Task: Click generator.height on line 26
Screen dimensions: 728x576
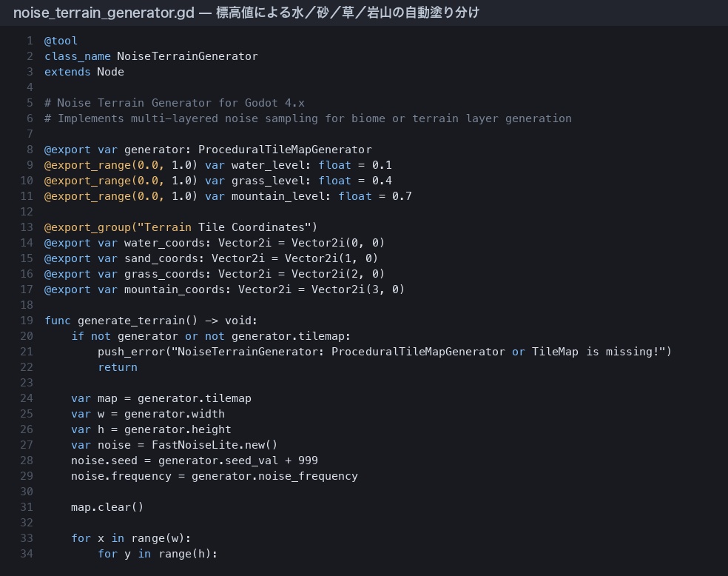Action: click(178, 429)
